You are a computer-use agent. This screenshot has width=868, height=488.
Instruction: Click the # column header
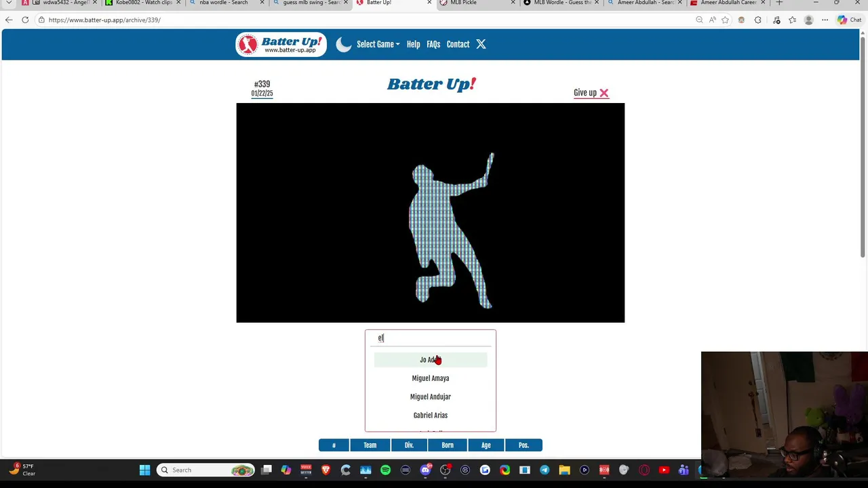pos(334,445)
